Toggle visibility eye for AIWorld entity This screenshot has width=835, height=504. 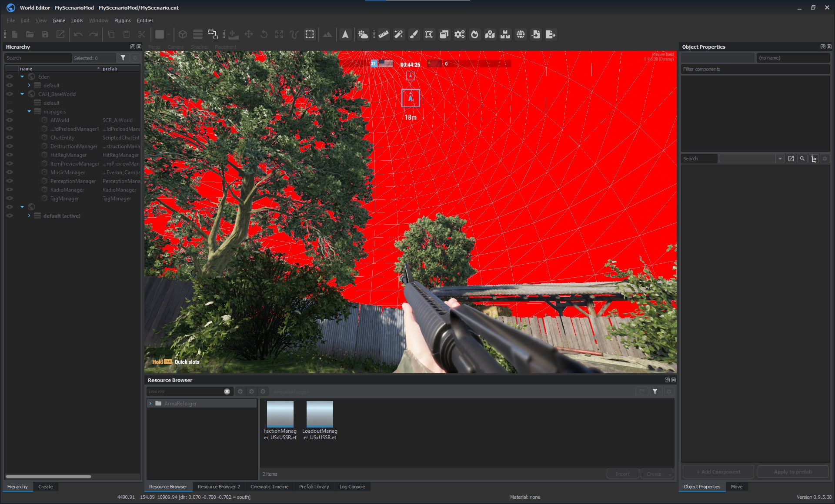pyautogui.click(x=10, y=120)
